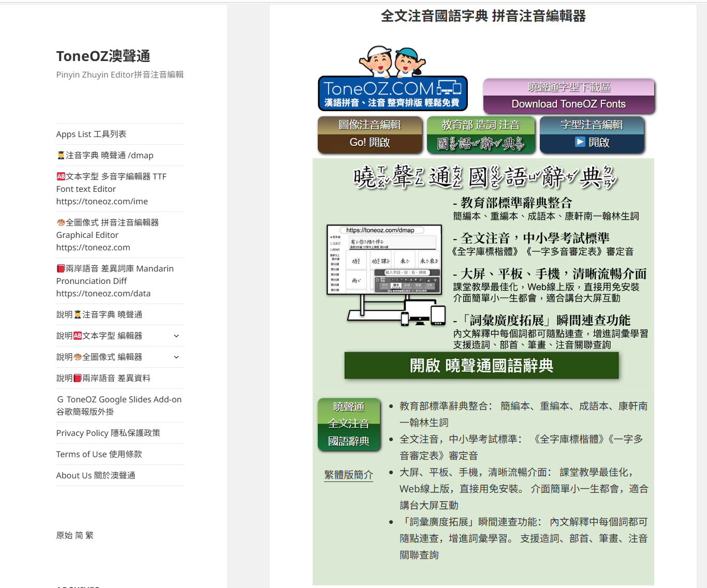The image size is (707, 588).
Task: Click the ToneOZ.COM mascot logo banner
Action: [x=392, y=78]
